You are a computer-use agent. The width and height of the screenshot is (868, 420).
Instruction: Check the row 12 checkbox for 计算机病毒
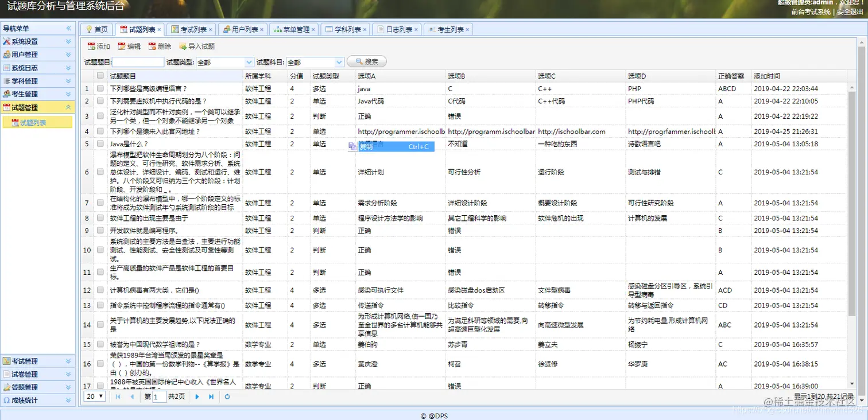[100, 290]
